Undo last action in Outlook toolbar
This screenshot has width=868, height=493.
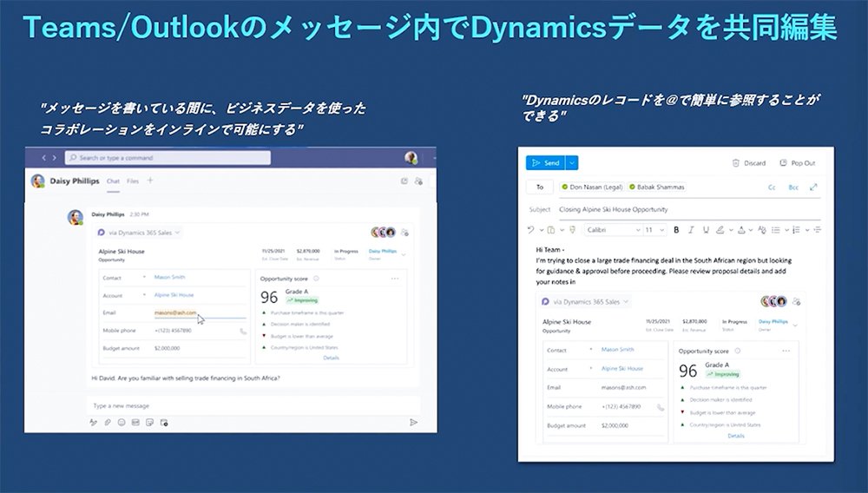click(531, 230)
